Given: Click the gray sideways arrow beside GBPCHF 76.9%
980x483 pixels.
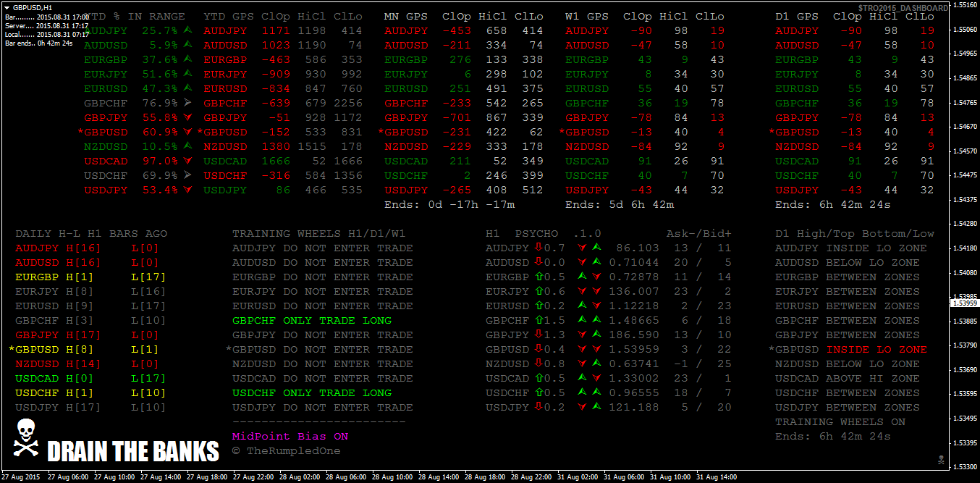Looking at the screenshot, I should coord(188,103).
